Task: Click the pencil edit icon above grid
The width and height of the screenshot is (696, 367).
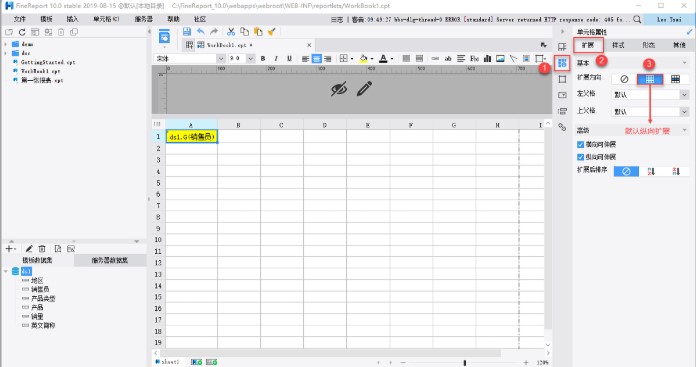Action: 364,89
